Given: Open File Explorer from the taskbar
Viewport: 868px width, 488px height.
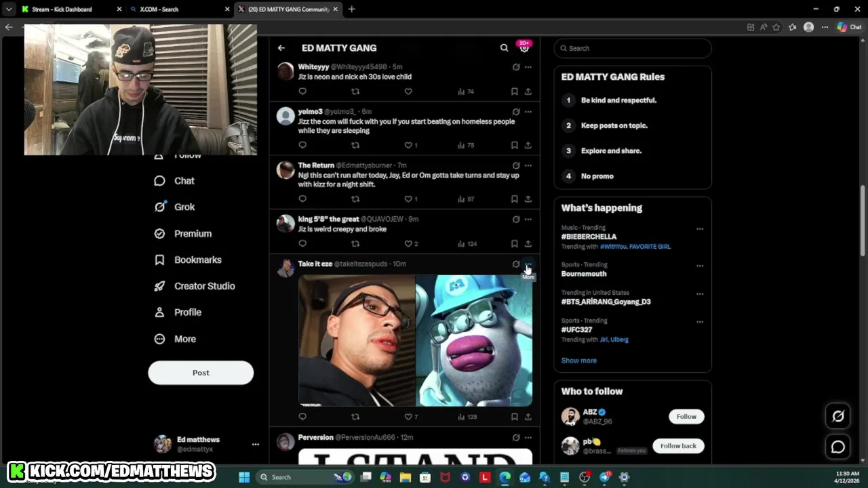Looking at the screenshot, I should click(x=406, y=477).
